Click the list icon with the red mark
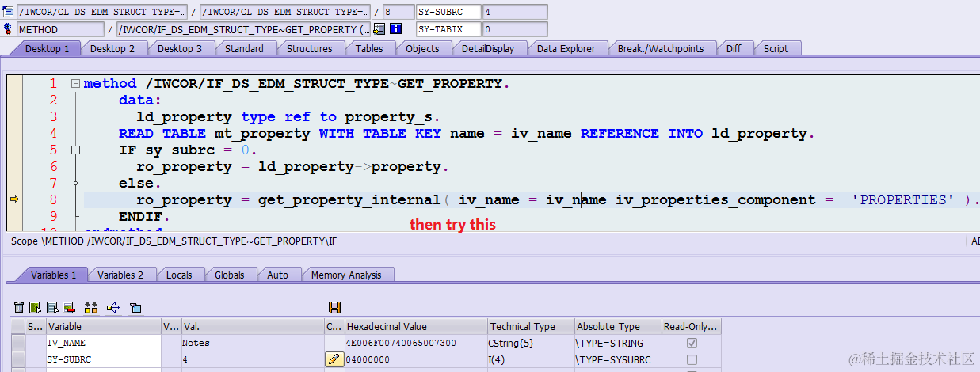 (68, 307)
